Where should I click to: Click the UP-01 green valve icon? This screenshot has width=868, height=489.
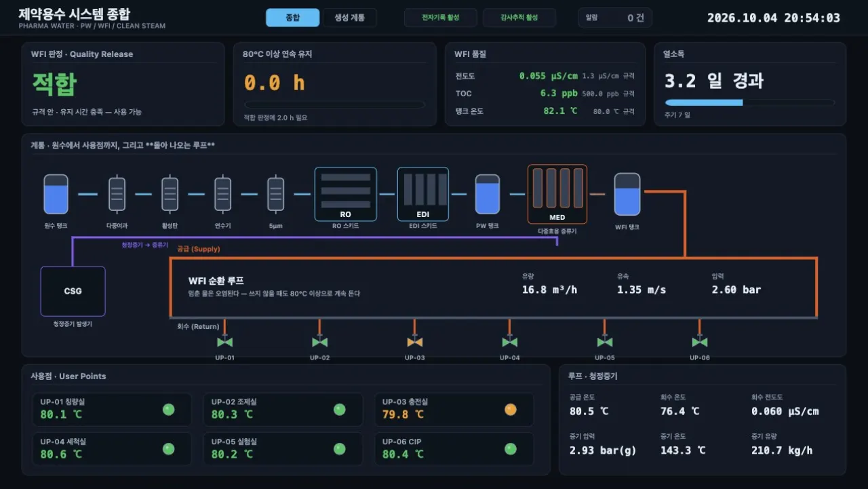[225, 343]
